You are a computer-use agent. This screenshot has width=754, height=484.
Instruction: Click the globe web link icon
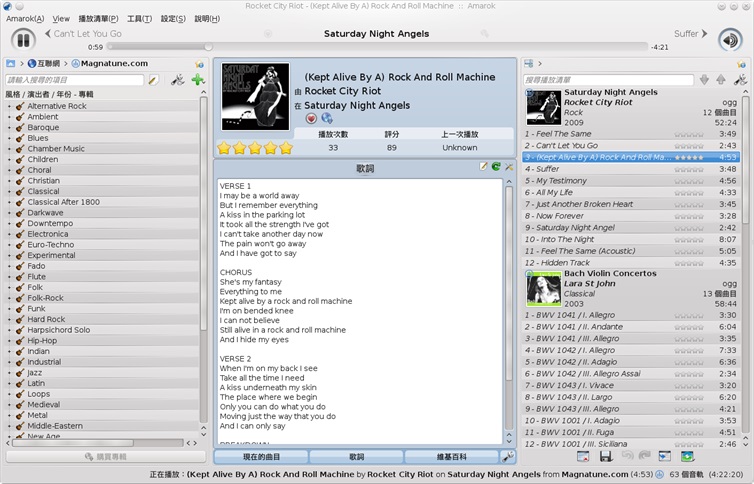(327, 118)
